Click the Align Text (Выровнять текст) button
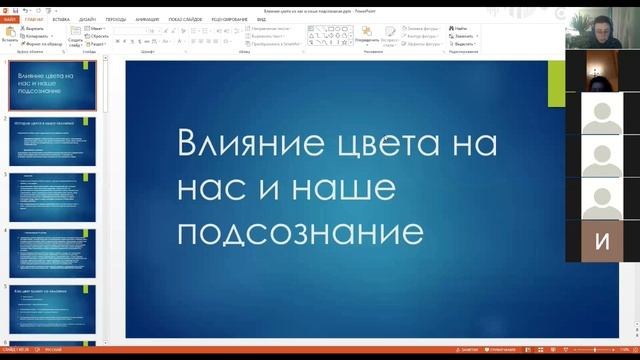This screenshot has height=360, width=640. [265, 36]
